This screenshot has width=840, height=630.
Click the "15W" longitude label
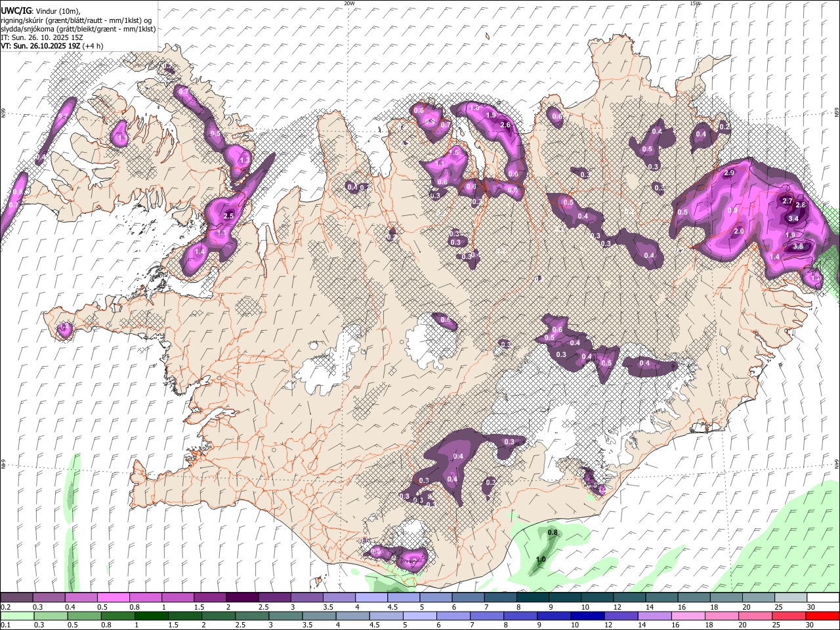pyautogui.click(x=696, y=3)
